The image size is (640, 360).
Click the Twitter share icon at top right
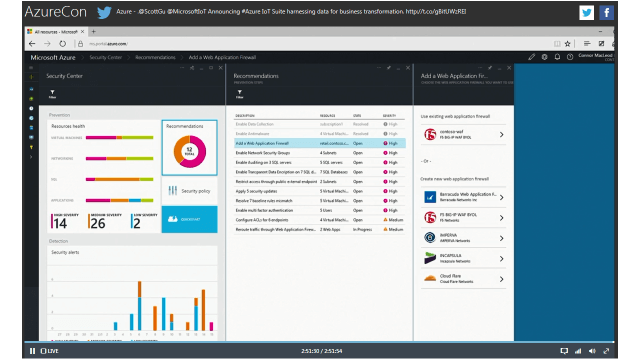tap(586, 13)
